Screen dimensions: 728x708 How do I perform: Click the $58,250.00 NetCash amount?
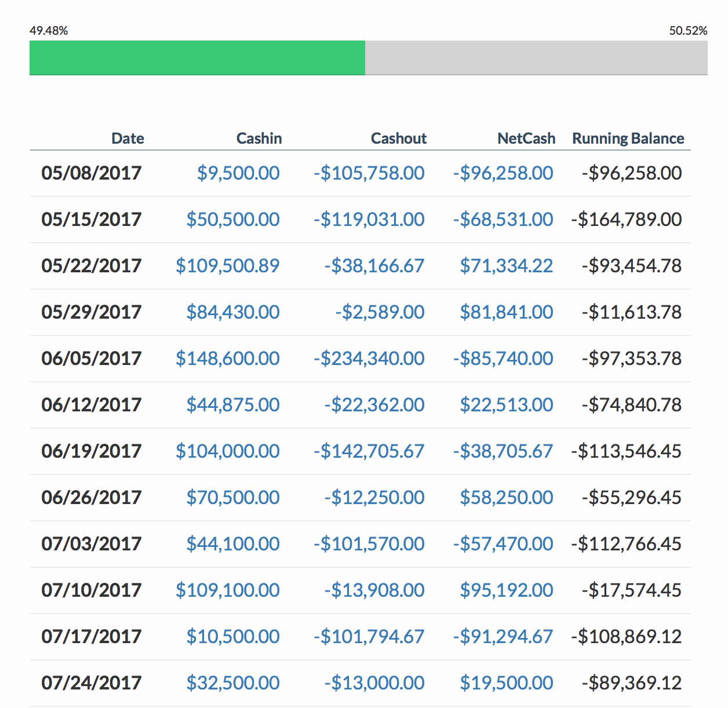tap(507, 497)
